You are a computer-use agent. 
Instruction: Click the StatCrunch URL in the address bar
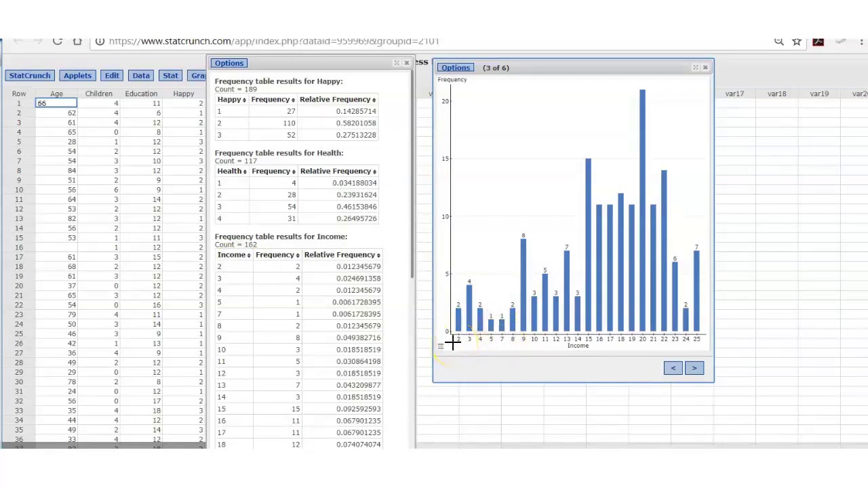[274, 41]
